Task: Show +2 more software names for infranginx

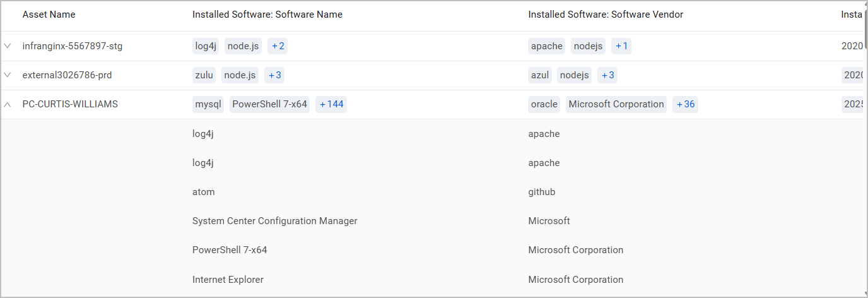Action: click(278, 46)
